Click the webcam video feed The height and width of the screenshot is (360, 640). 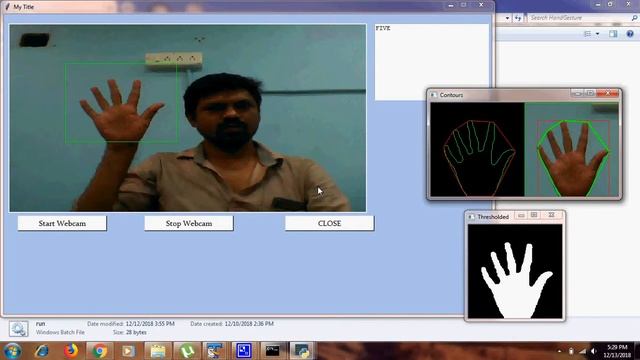(x=188, y=118)
